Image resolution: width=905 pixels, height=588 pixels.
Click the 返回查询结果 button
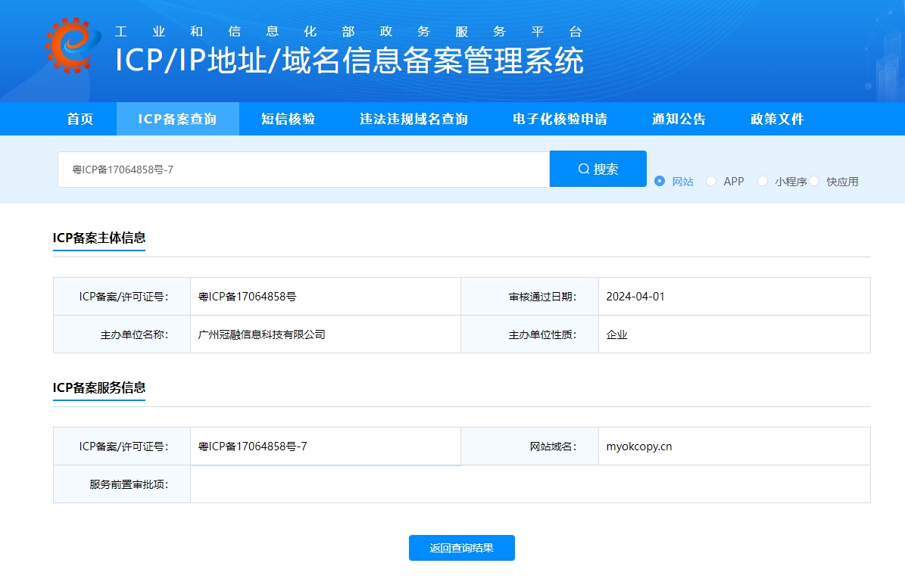pyautogui.click(x=461, y=548)
